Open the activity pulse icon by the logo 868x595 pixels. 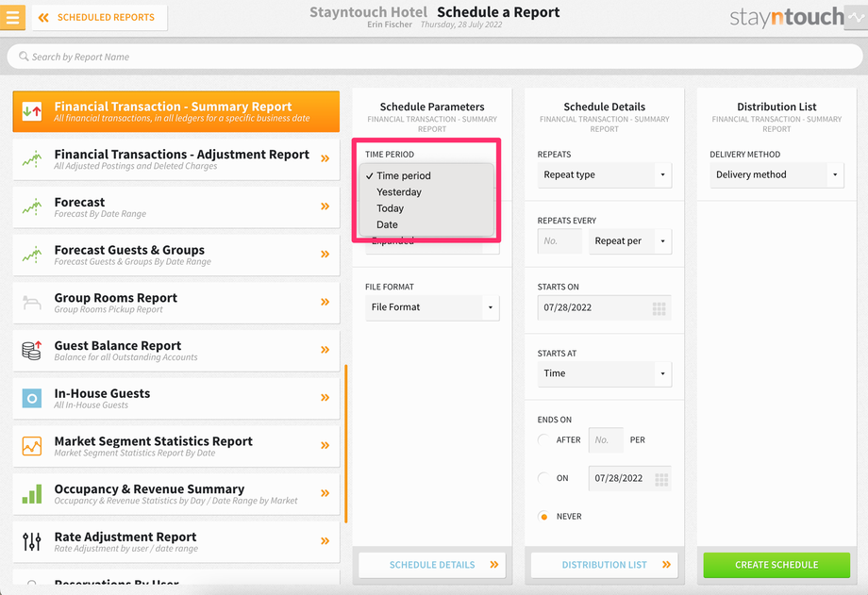coord(857,17)
